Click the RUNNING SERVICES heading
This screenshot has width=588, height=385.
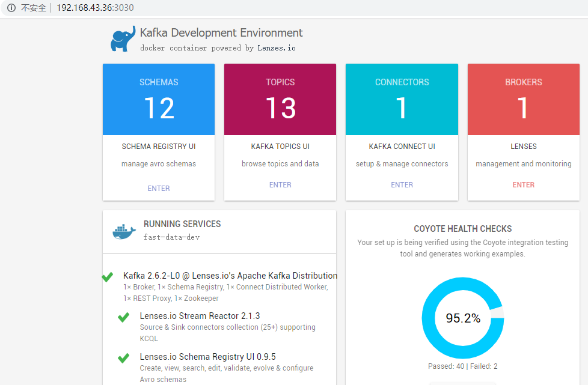pos(182,224)
